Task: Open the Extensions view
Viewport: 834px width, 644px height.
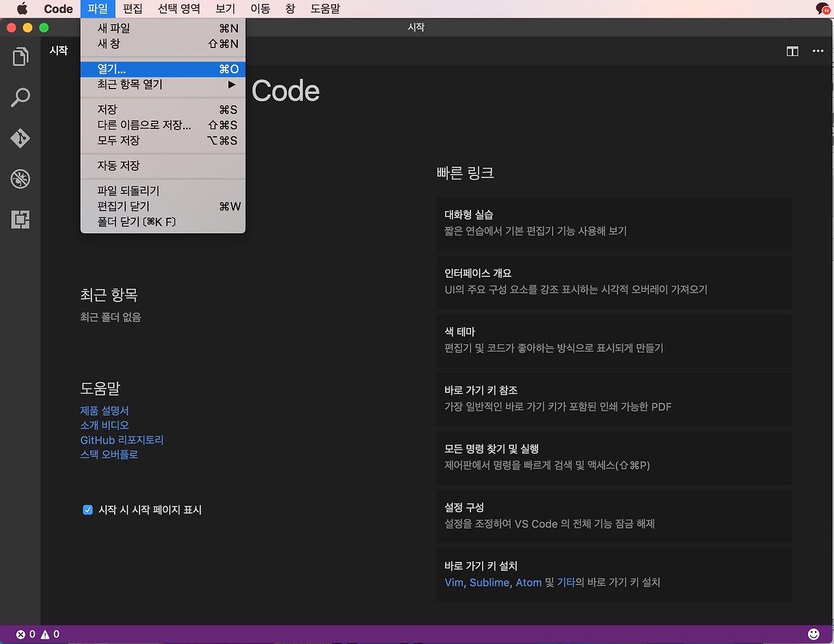Action: click(x=20, y=220)
